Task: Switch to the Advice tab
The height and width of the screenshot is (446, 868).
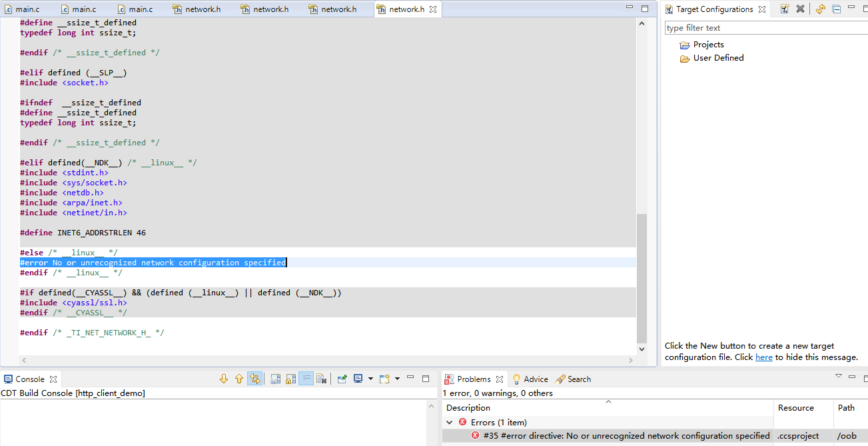Action: point(530,379)
